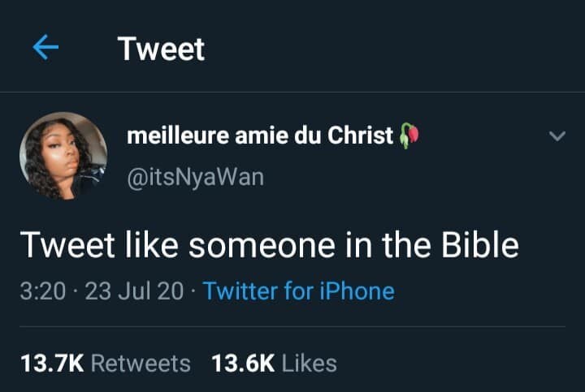
Task: Click the 3:20 timestamp
Action: pos(41,291)
